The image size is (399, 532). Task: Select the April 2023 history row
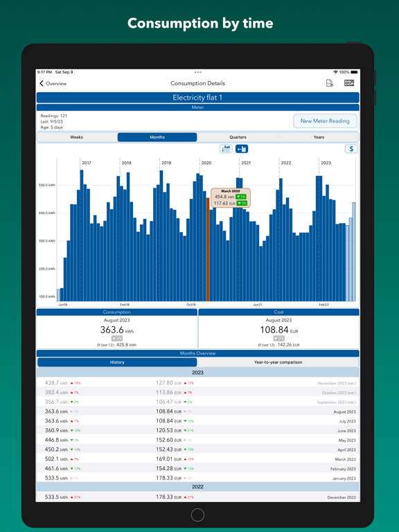point(198,450)
